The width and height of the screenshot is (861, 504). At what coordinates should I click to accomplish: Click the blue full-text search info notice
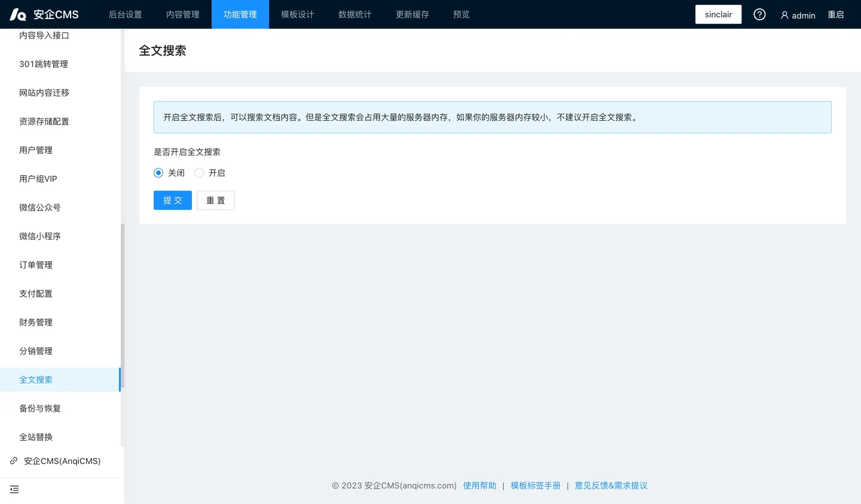[493, 117]
